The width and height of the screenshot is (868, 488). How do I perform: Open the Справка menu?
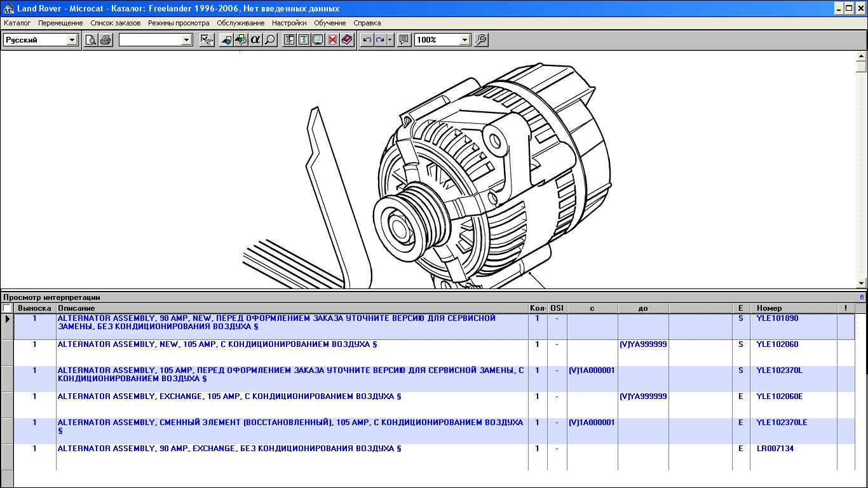pos(367,23)
